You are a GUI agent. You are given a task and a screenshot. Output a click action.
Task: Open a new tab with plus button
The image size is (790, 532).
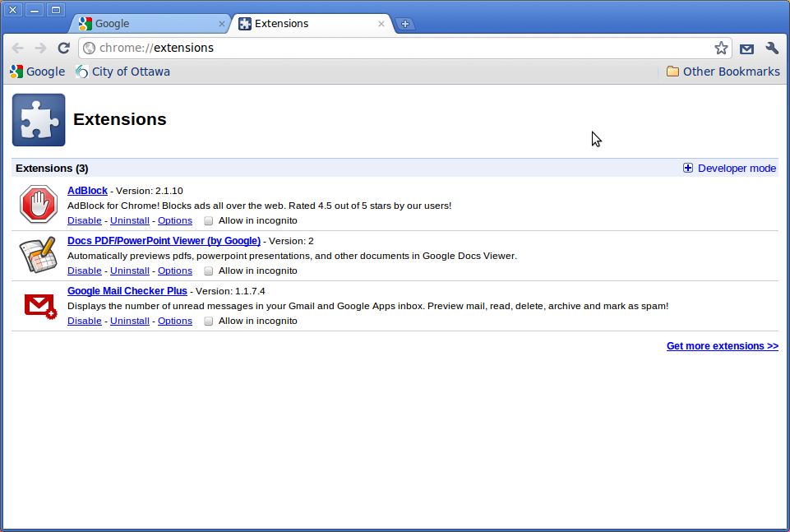coord(405,24)
